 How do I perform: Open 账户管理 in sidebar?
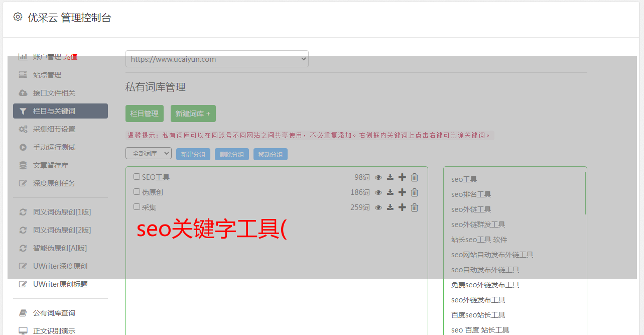tap(47, 57)
